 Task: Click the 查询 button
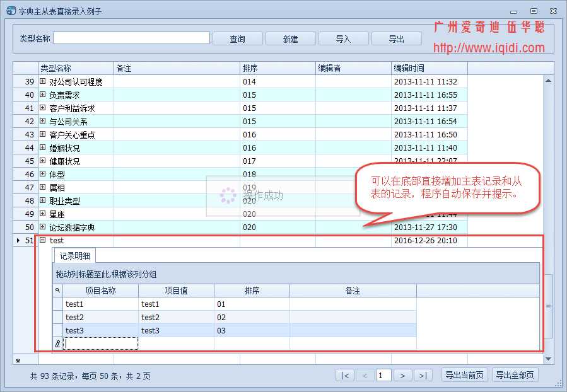tap(238, 38)
